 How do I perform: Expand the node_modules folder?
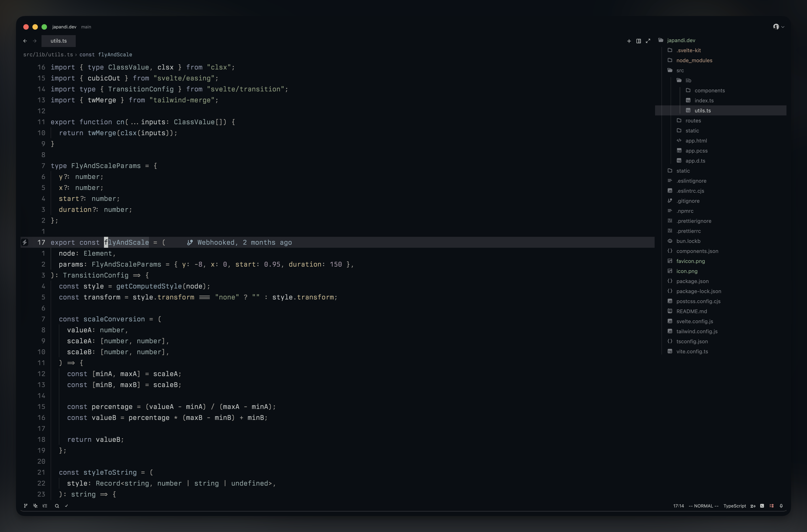coord(694,60)
